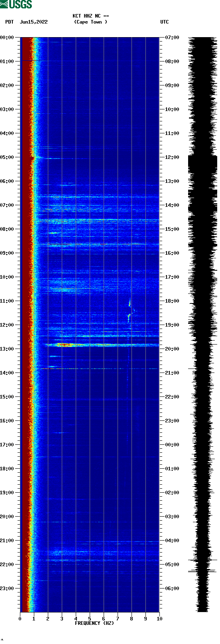Screen dimensions: 220x644
Task: Click the 'UTC' timezone label
Action: (165, 22)
